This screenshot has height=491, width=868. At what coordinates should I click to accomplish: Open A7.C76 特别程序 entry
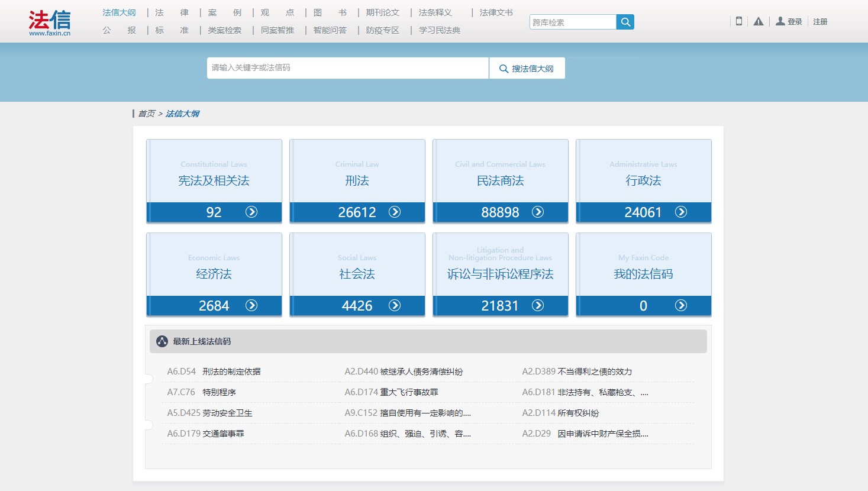[201, 392]
